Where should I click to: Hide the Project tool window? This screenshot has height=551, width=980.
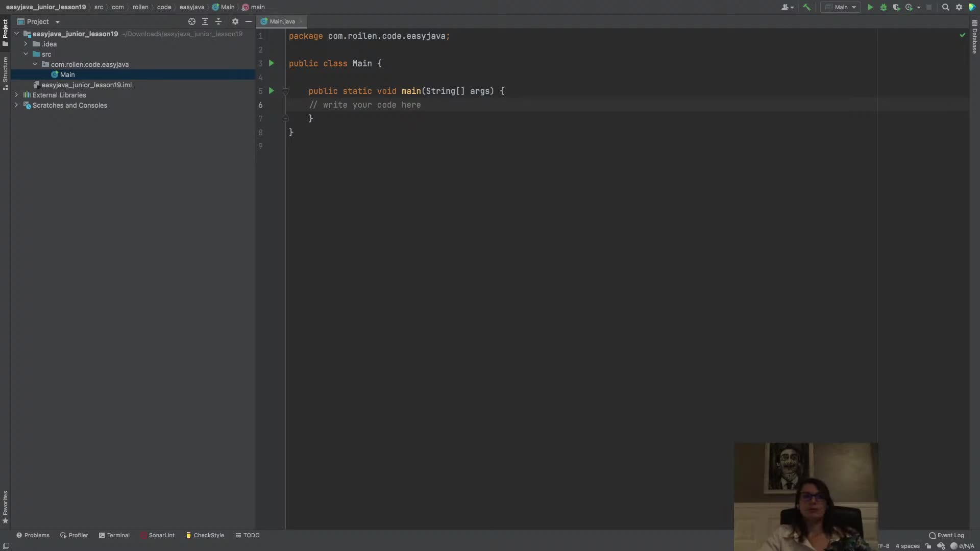249,21
